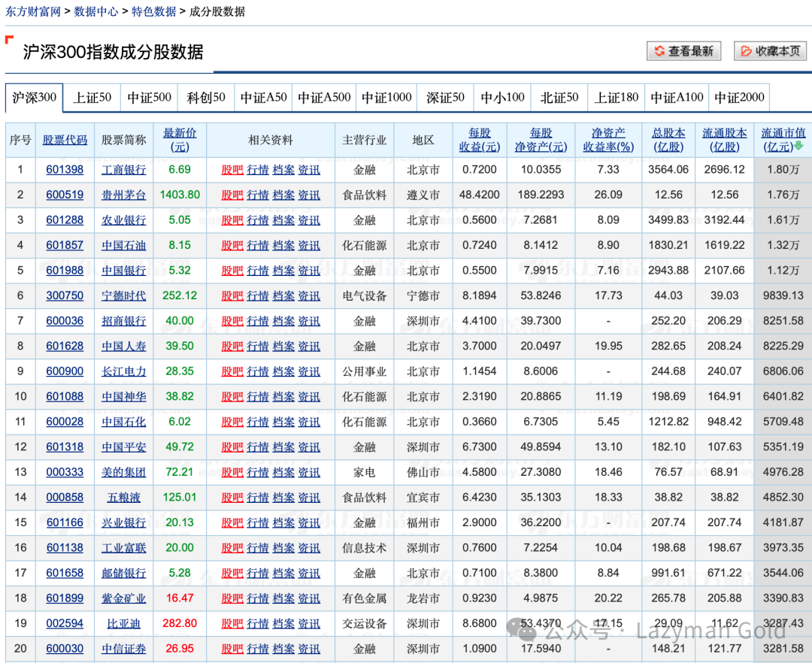Screen dimensions: 812x663
Task: Open 行情 link for 贵州茅台 row
Action: (x=258, y=195)
